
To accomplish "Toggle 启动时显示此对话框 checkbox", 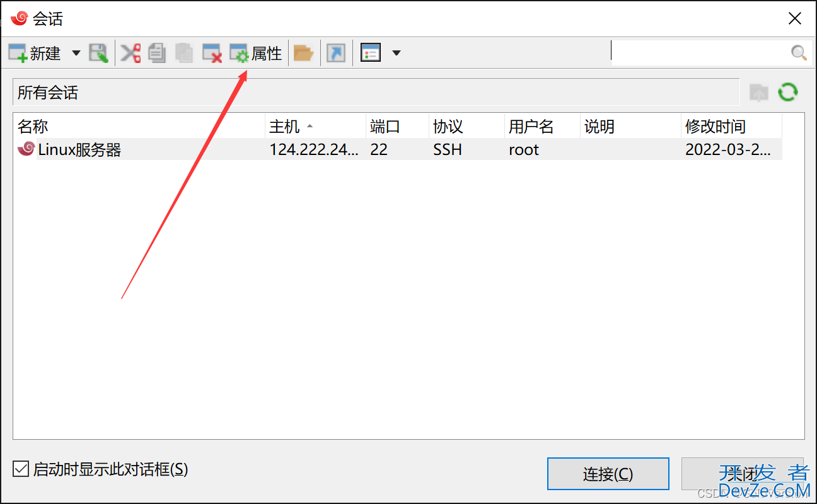I will (x=21, y=469).
